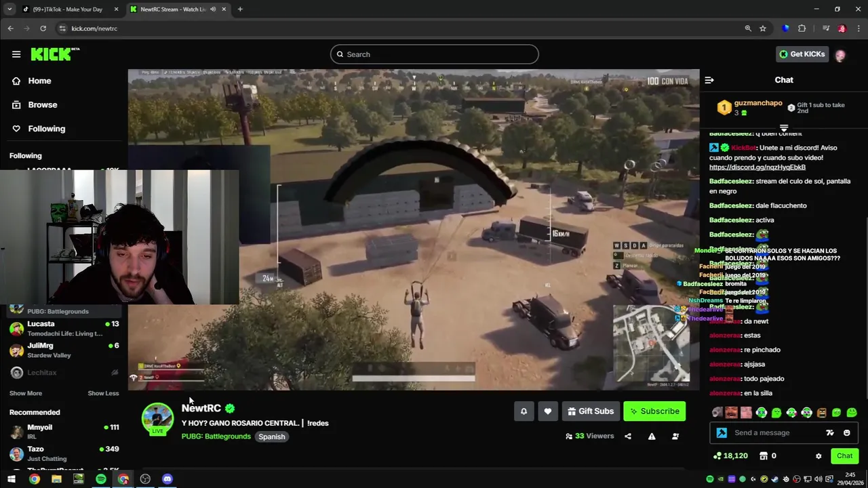Toggle the follow heart button

point(548,411)
